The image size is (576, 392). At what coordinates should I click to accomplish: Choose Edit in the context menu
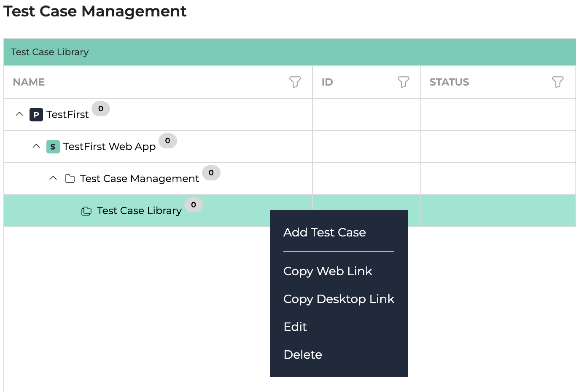coord(295,327)
